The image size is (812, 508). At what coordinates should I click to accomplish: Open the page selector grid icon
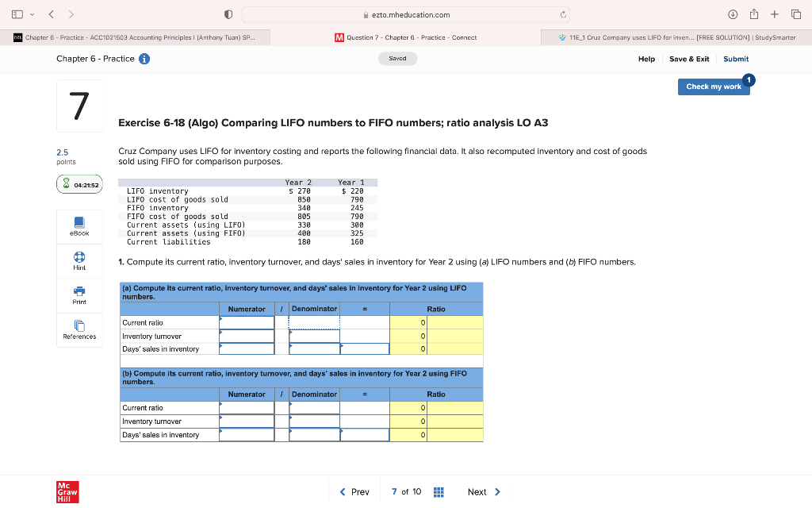pyautogui.click(x=439, y=491)
